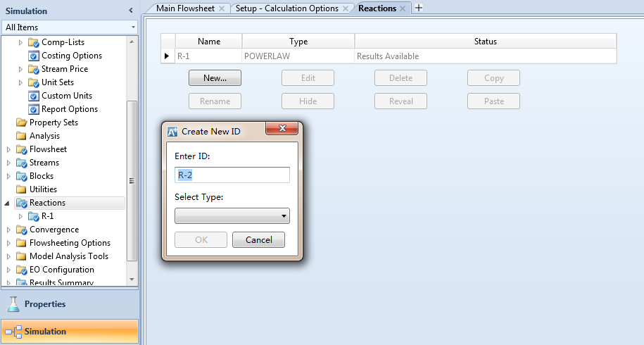Click the Costing Options form icon
The width and height of the screenshot is (644, 345).
tap(33, 56)
